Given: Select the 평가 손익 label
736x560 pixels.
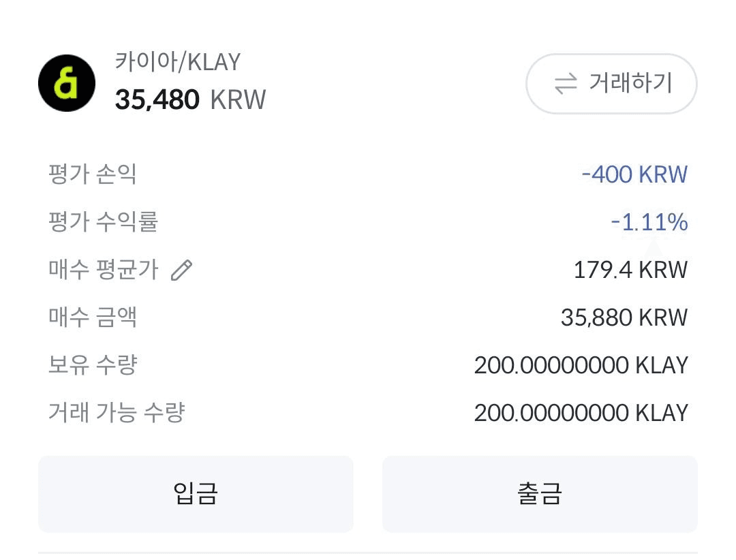Looking at the screenshot, I should 93,174.
